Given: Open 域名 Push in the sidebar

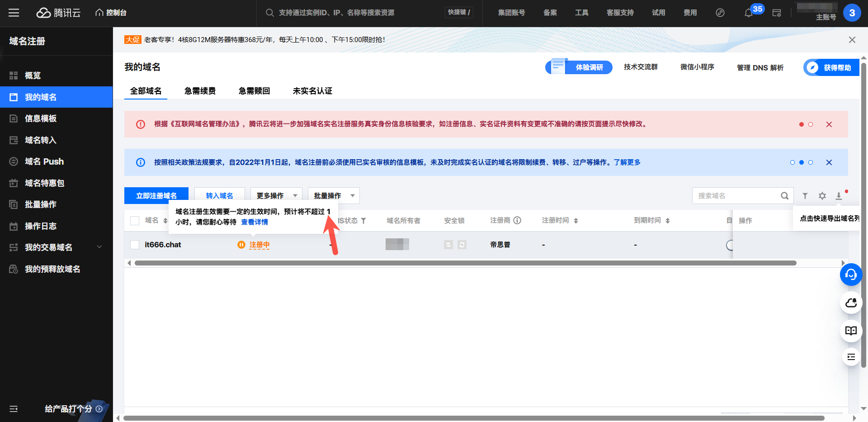Looking at the screenshot, I should pos(57,161).
